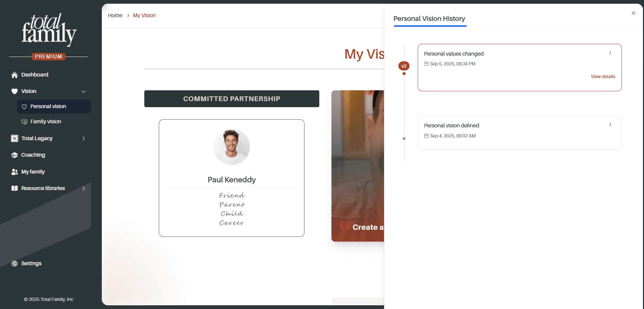The height and width of the screenshot is (309, 644).
Task: Open three-dot menu on Personal vision defined
Action: click(610, 125)
